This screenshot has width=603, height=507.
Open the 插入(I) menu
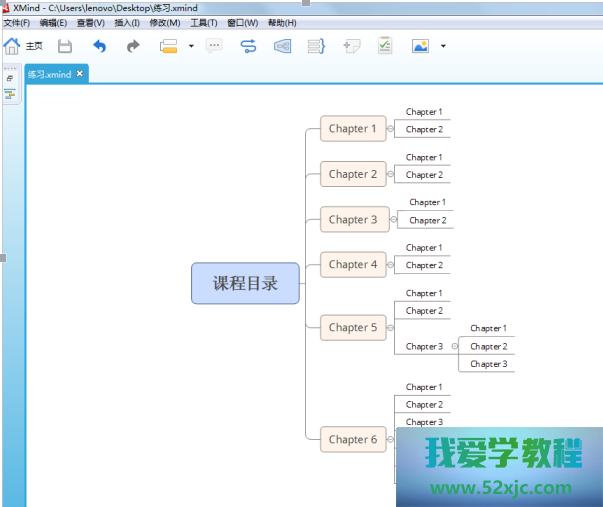(x=127, y=23)
